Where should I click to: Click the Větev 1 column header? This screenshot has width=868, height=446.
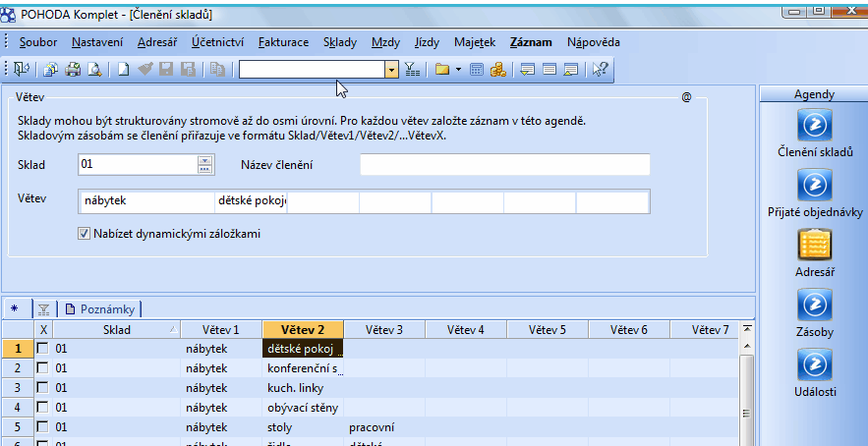click(x=221, y=330)
